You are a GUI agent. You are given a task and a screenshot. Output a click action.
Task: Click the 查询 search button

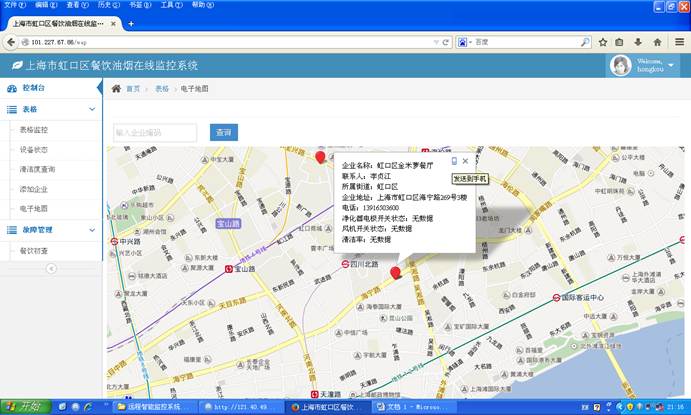223,132
